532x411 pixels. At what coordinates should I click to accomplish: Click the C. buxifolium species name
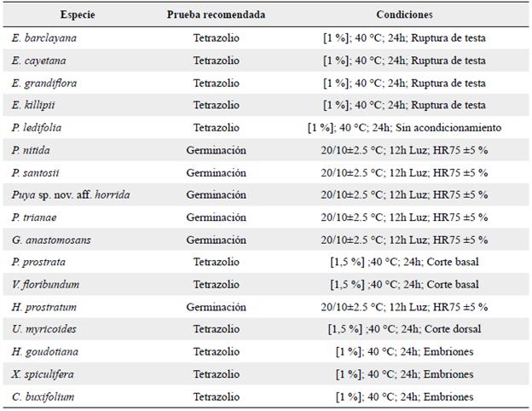pos(43,395)
